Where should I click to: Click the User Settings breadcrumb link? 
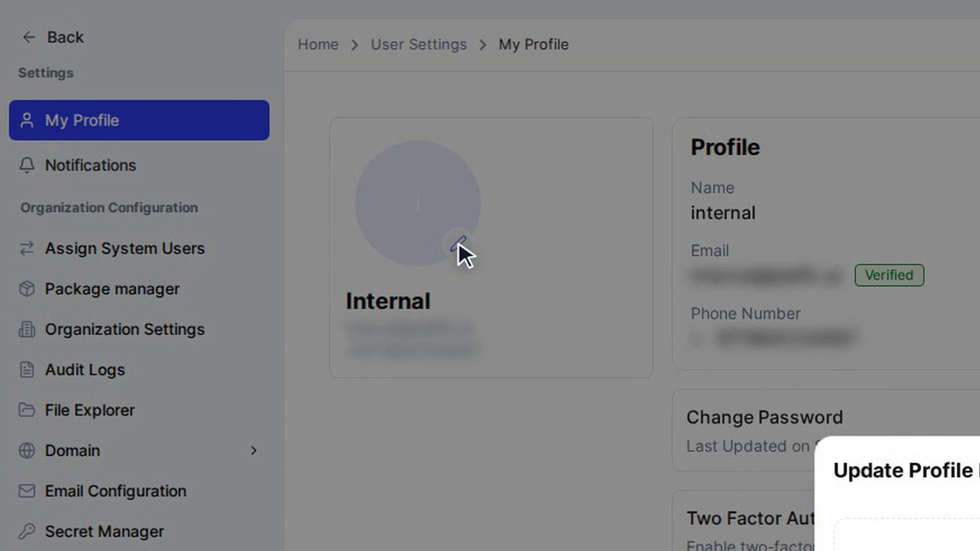pos(419,44)
